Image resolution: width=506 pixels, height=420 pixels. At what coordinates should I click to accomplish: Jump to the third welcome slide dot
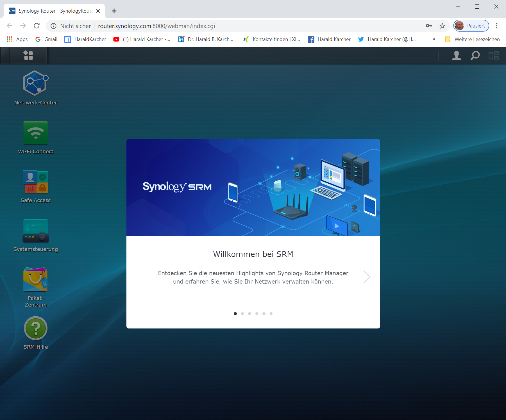249,314
